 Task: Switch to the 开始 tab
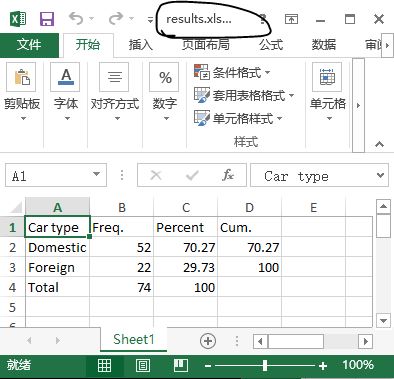88,44
